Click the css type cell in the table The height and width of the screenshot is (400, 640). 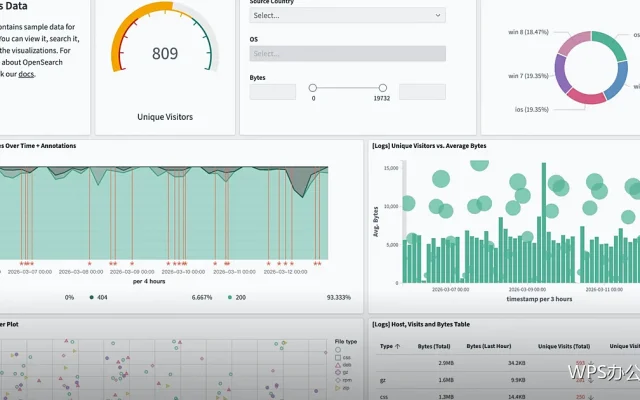tap(384, 397)
